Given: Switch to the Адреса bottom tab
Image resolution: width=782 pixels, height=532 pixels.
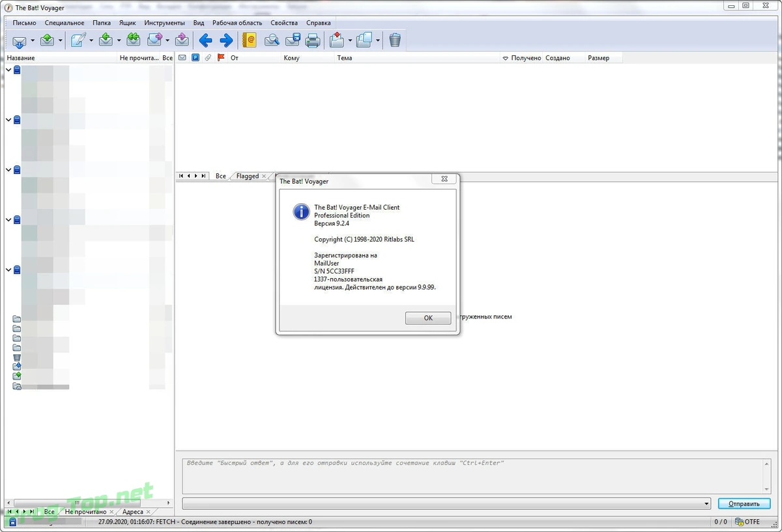Looking at the screenshot, I should point(133,512).
